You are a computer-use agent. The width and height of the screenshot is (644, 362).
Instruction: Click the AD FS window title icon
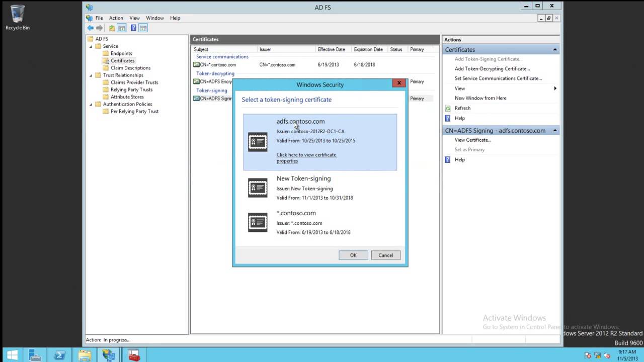point(89,7)
